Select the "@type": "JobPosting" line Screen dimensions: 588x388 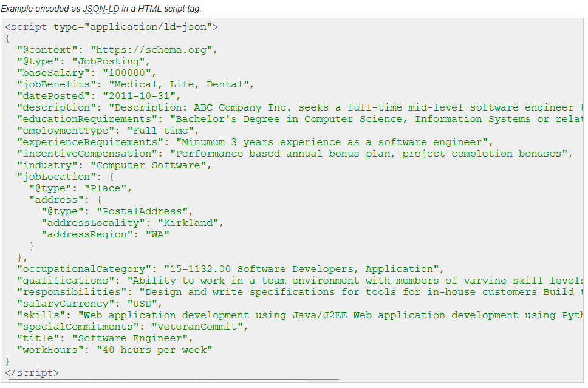(83, 61)
